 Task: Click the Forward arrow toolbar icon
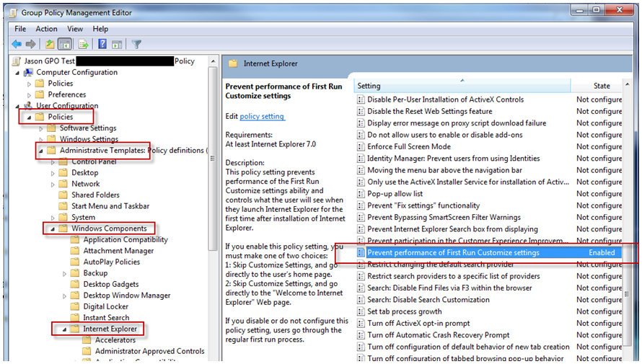tap(31, 44)
